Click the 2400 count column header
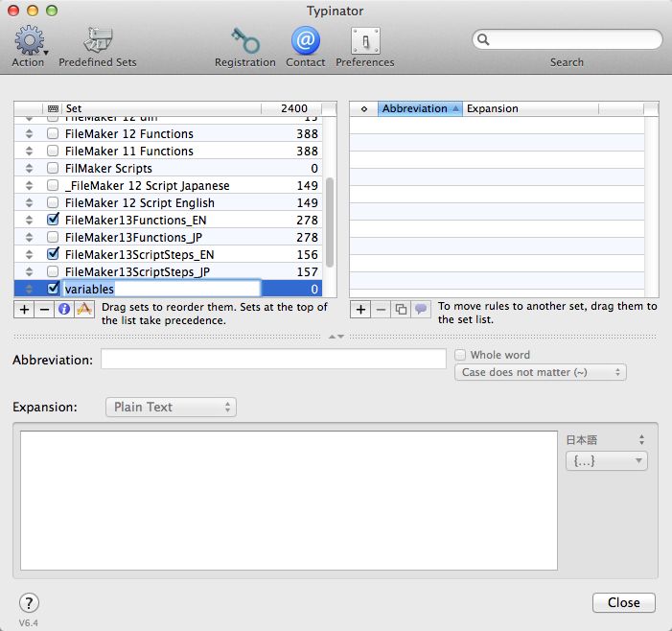672x631 pixels. 291,108
